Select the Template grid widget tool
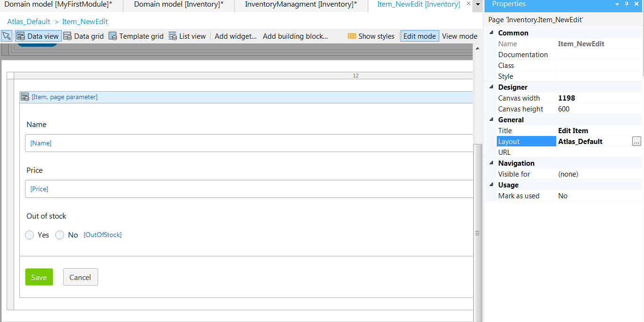Image resolution: width=644 pixels, height=322 pixels. [136, 35]
